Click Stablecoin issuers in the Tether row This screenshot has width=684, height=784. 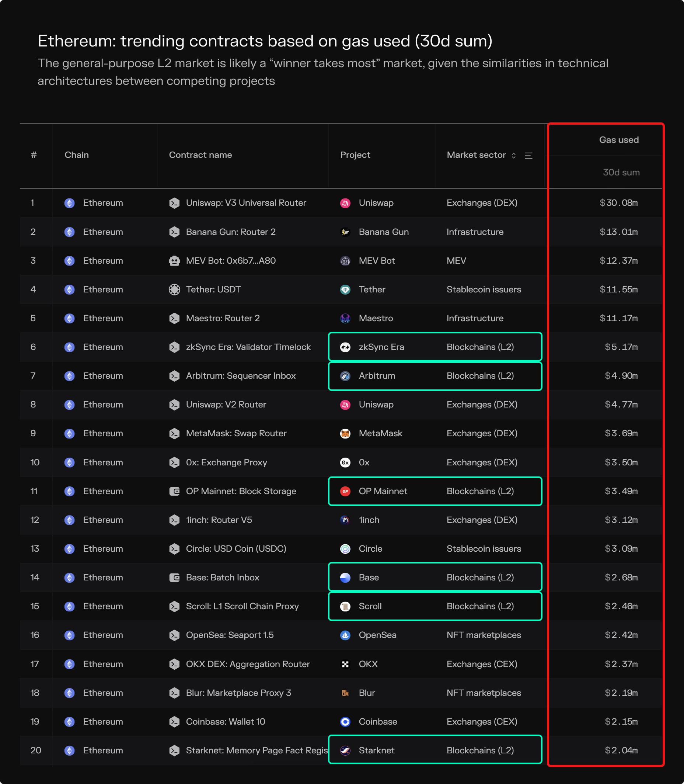[484, 289]
